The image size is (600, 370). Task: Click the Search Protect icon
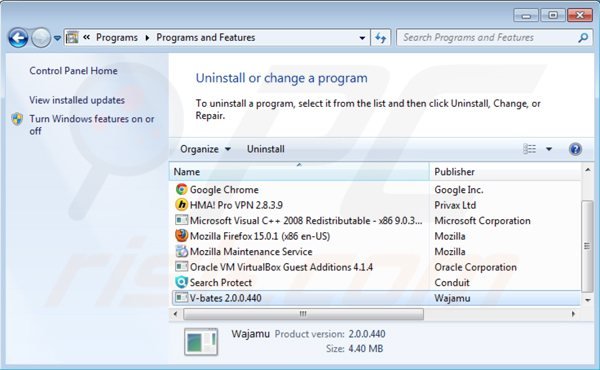coord(181,282)
